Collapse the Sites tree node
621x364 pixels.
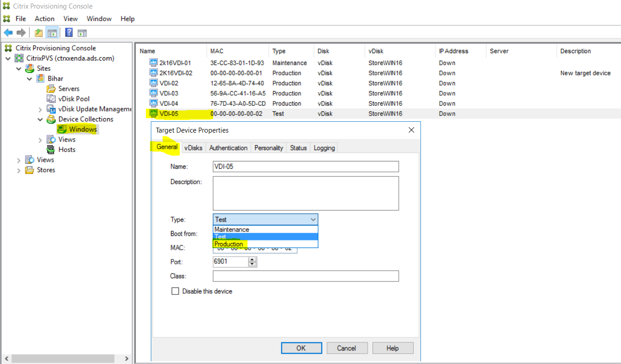19,69
